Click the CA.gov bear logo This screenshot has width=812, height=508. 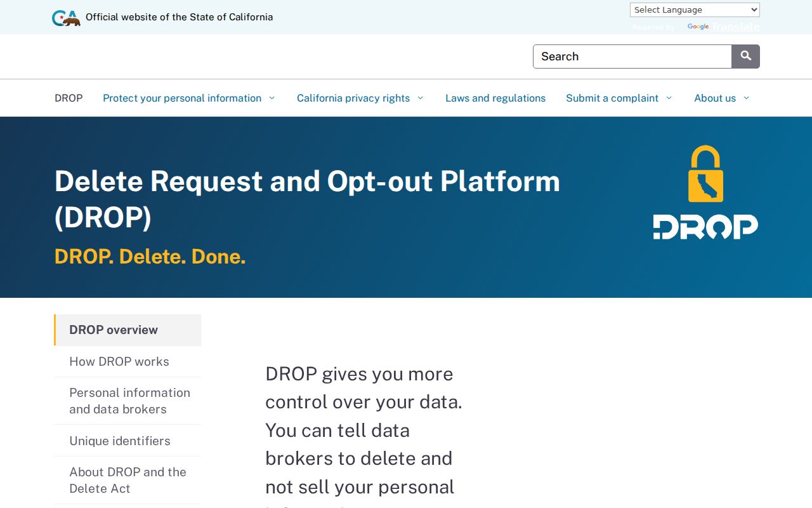coord(66,18)
